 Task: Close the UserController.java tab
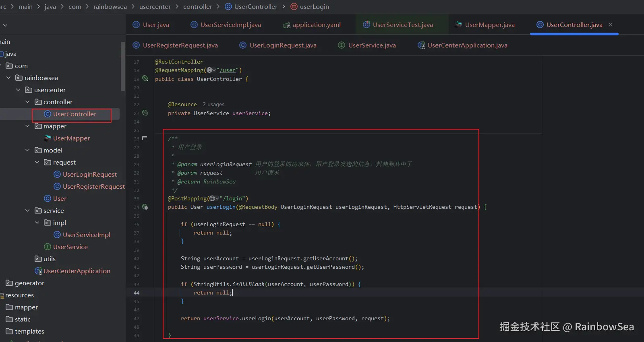(611, 25)
